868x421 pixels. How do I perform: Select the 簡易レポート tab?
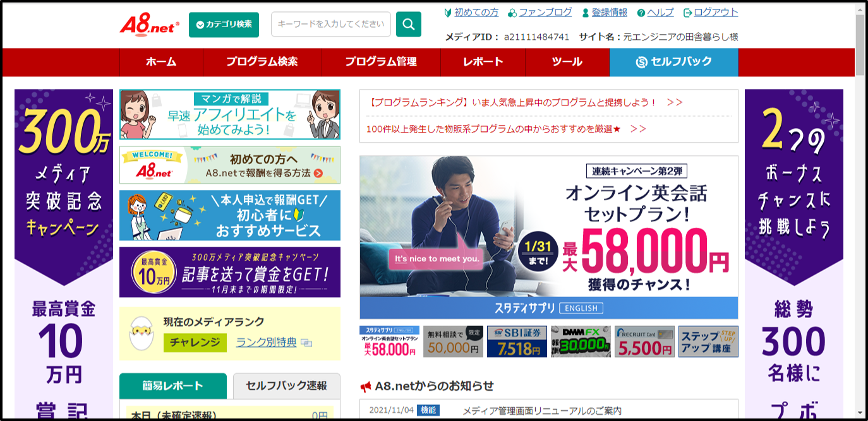pyautogui.click(x=172, y=386)
